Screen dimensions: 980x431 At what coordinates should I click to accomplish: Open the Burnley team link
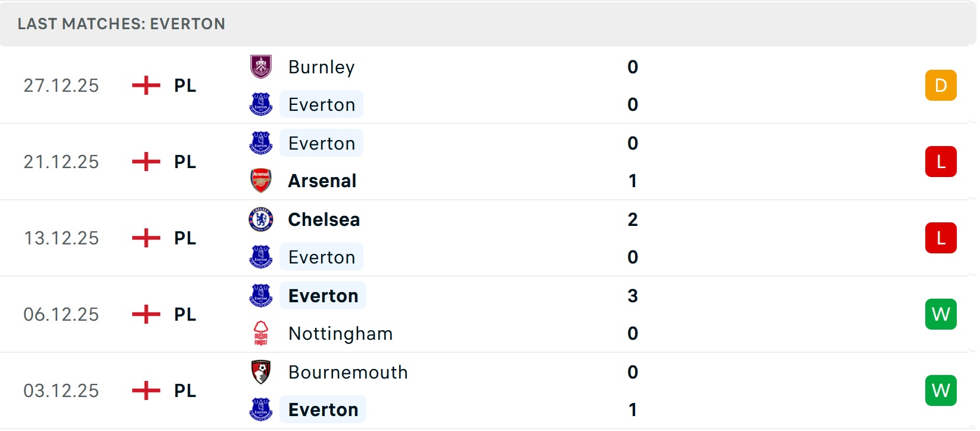321,67
